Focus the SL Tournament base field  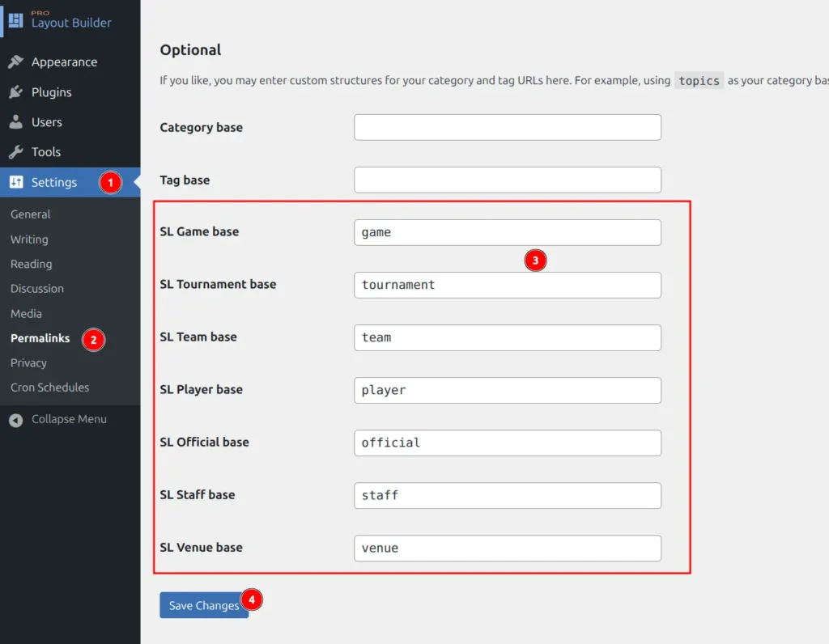pos(508,286)
